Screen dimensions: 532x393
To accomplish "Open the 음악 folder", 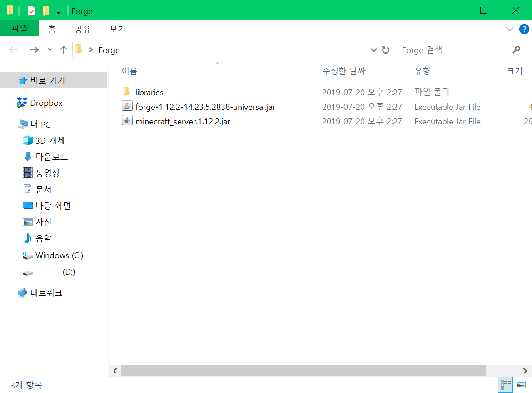I will [44, 238].
